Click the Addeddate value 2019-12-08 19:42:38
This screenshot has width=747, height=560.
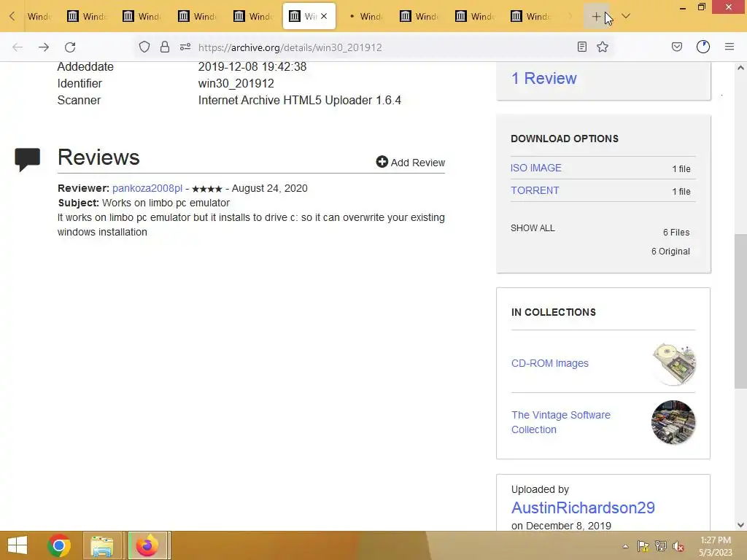click(252, 66)
